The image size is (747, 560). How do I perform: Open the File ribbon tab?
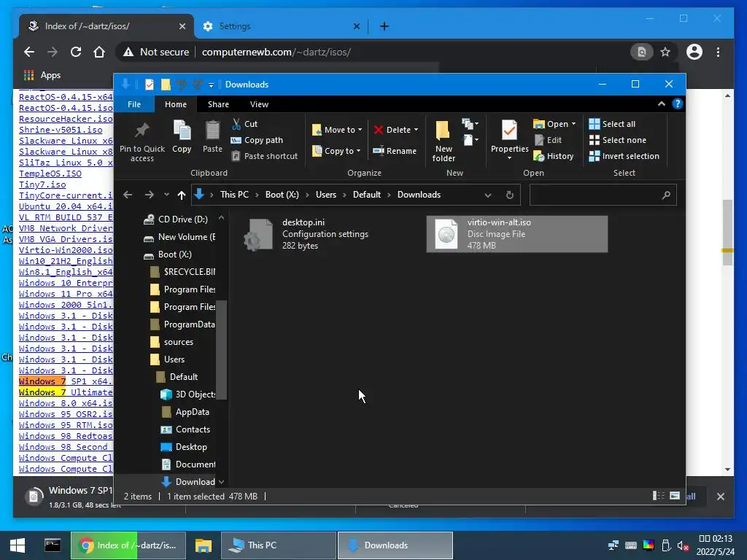click(134, 104)
